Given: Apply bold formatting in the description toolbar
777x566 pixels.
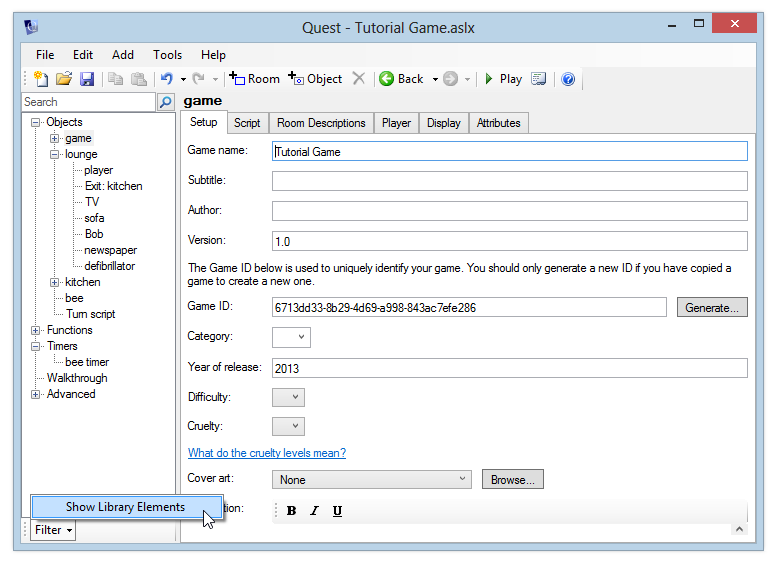Looking at the screenshot, I should tap(291, 511).
